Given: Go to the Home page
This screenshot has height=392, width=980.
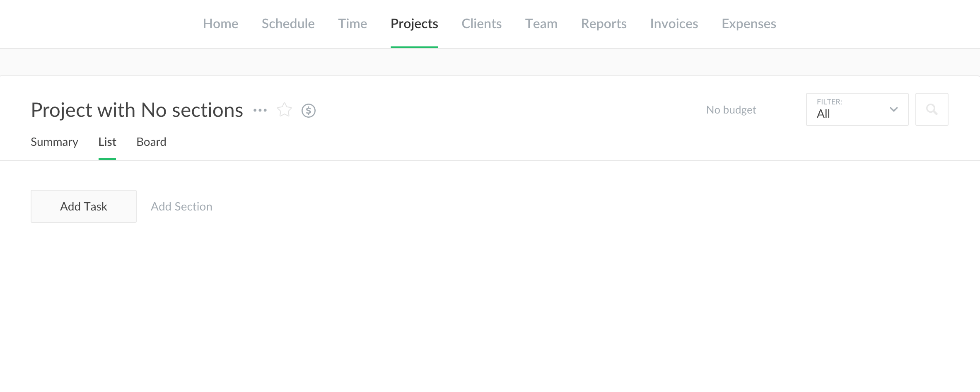Looking at the screenshot, I should click(220, 24).
